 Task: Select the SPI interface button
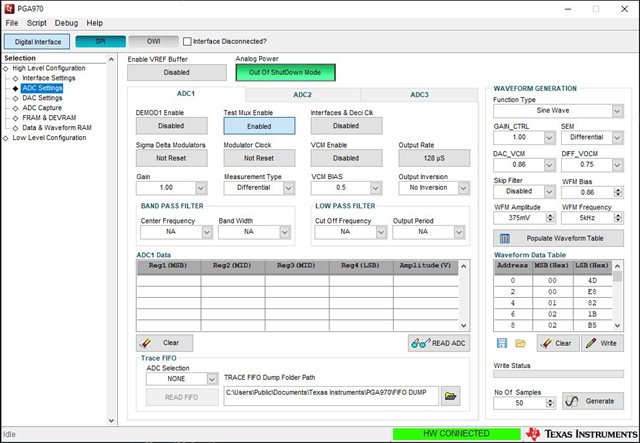[x=100, y=41]
